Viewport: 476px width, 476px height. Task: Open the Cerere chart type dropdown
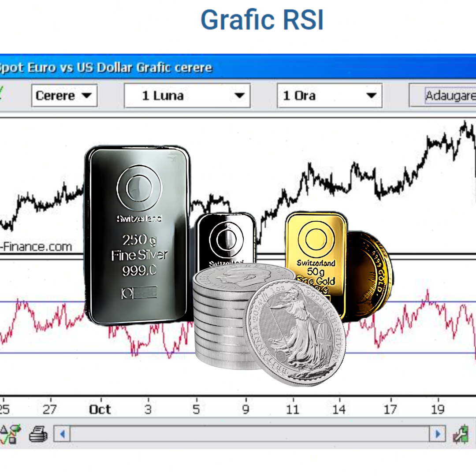coord(64,96)
